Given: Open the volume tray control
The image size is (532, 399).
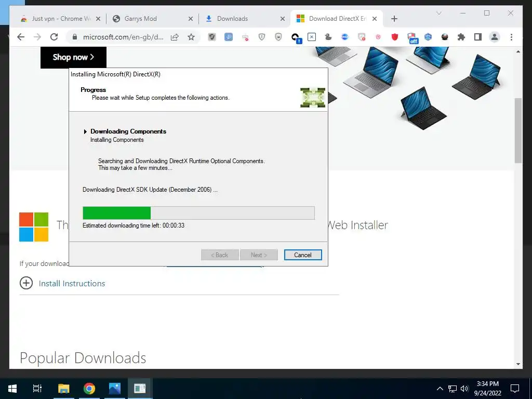Looking at the screenshot, I should 464,389.
